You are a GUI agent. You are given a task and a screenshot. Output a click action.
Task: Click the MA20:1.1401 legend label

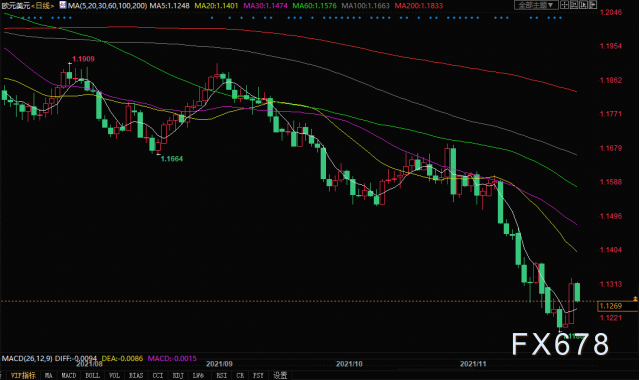216,6
